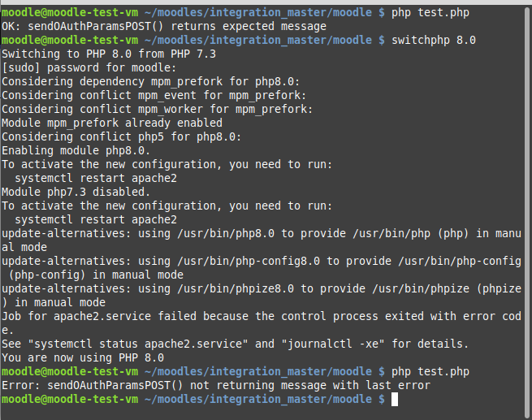Click 'Considering conflict php5 for php8.0:' line
The width and height of the screenshot is (532, 420).
coord(122,136)
